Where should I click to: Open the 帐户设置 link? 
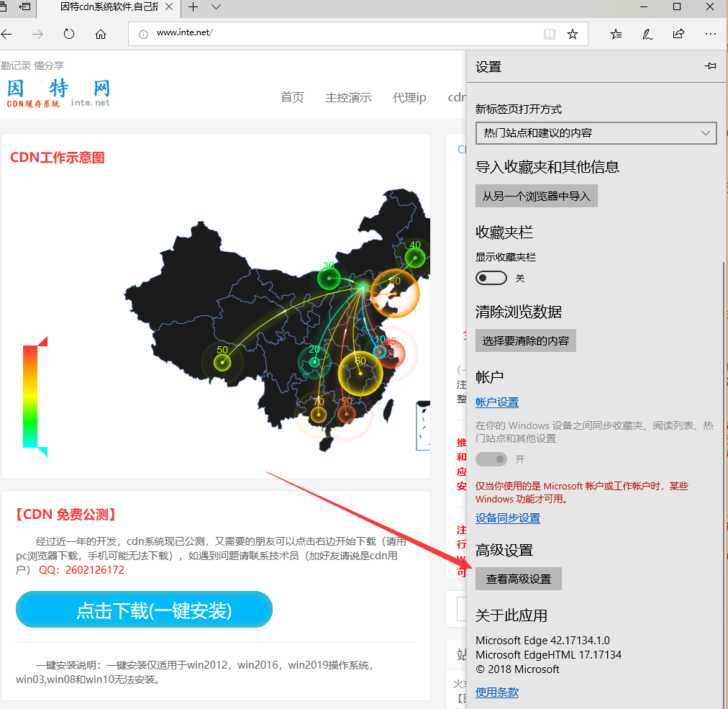point(497,402)
